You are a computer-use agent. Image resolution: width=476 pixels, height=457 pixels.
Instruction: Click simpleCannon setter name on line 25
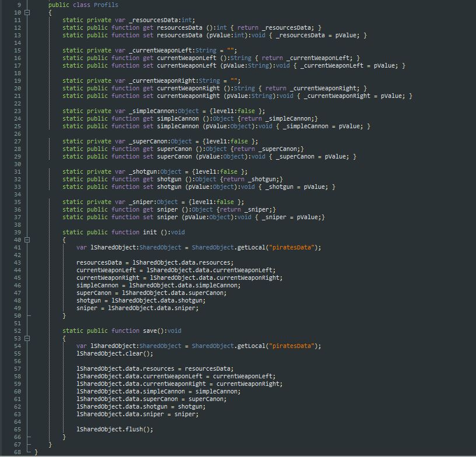pos(178,126)
